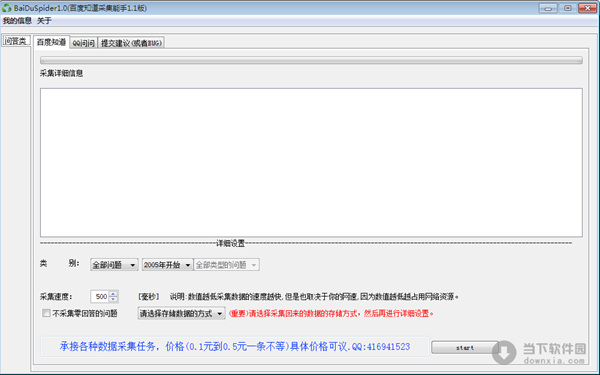Open the 关于 menu
Image resolution: width=600 pixels, height=375 pixels.
[x=44, y=21]
